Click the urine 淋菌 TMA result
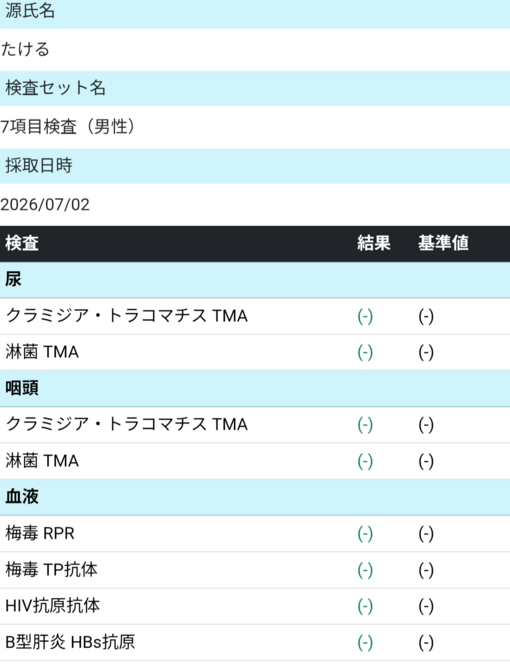The height and width of the screenshot is (666, 510). pos(365,352)
